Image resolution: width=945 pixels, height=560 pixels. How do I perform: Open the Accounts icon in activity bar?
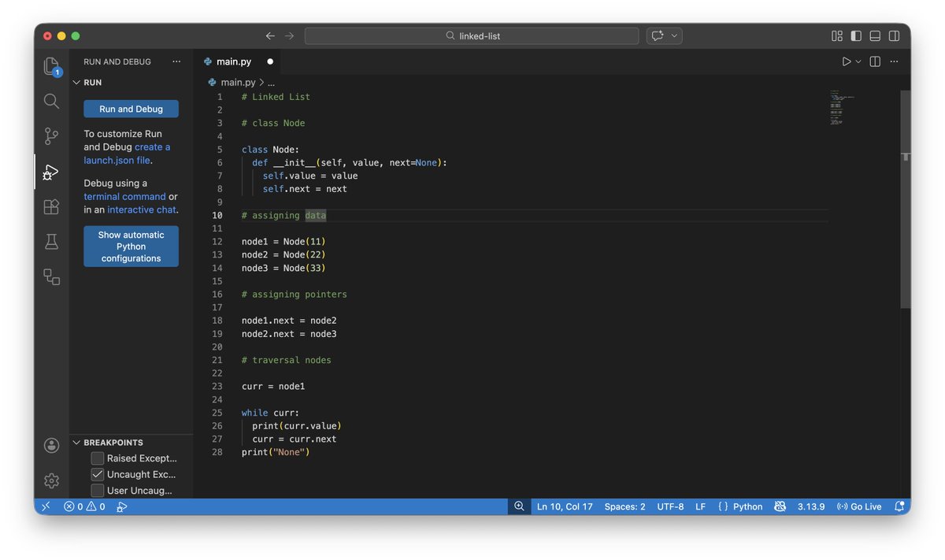coord(51,446)
